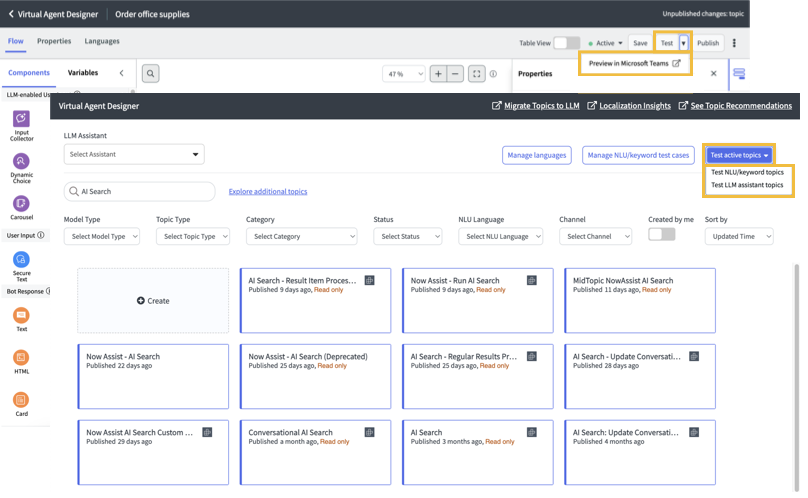
Task: Click icon on Now Assist AI Search Custom card
Action: [207, 432]
